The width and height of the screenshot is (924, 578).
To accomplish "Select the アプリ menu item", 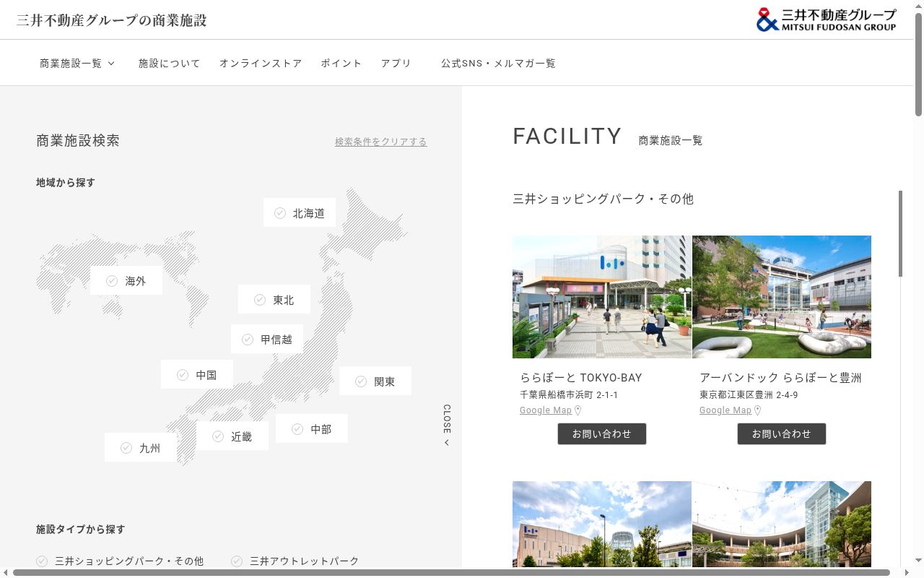I will pos(396,64).
